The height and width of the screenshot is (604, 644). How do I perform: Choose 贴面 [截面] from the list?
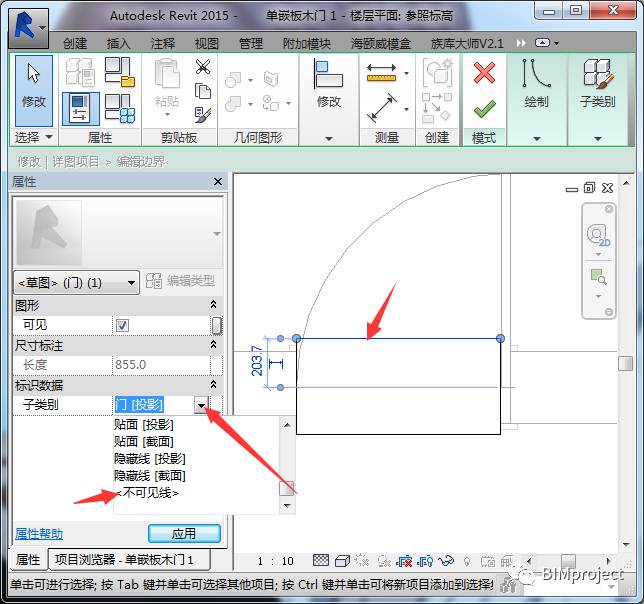pos(144,442)
